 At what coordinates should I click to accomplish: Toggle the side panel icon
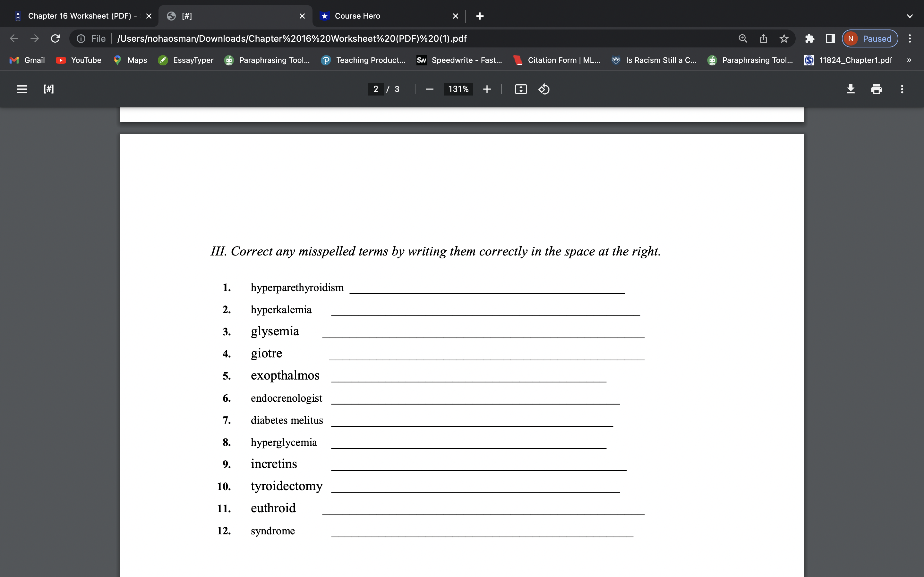[829, 38]
